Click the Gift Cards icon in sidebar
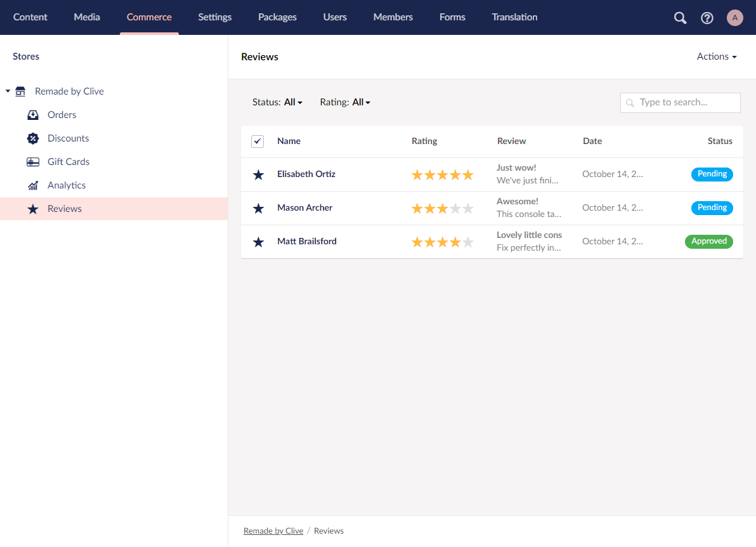This screenshot has height=547, width=756. (x=33, y=162)
